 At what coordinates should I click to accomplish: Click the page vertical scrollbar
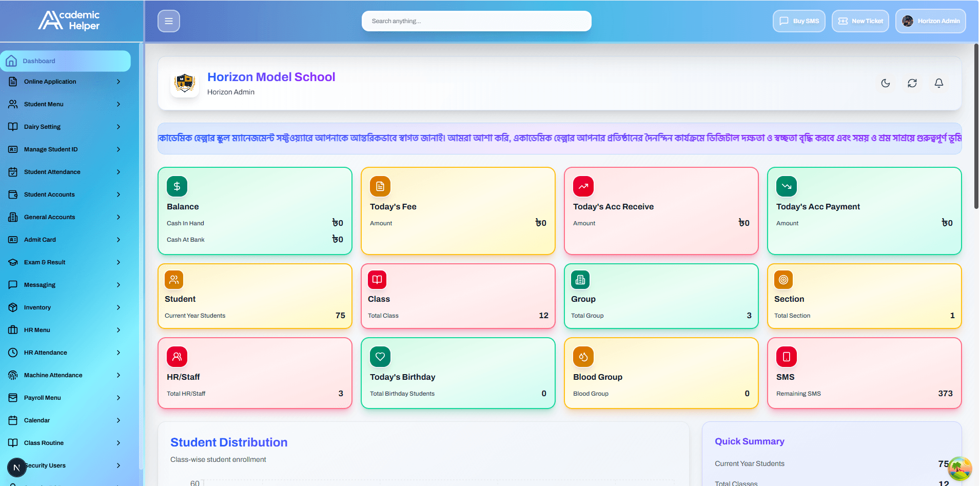(x=976, y=126)
